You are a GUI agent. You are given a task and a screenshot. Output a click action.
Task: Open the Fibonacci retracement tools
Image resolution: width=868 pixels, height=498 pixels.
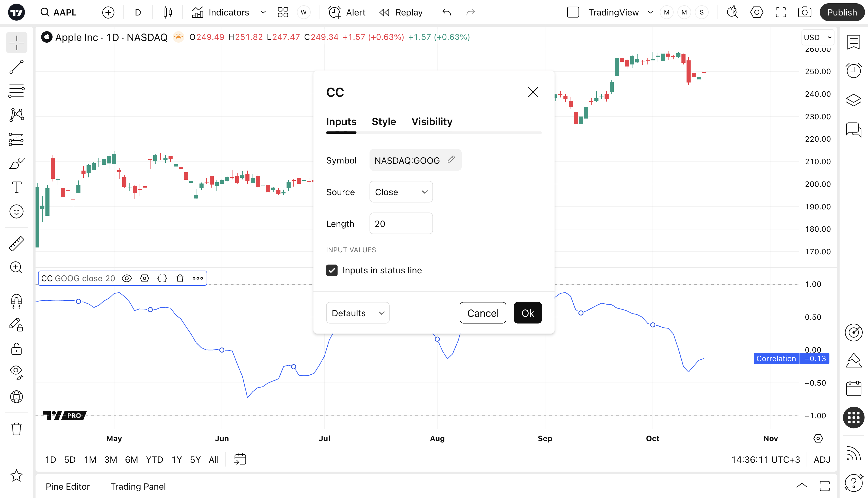[16, 91]
